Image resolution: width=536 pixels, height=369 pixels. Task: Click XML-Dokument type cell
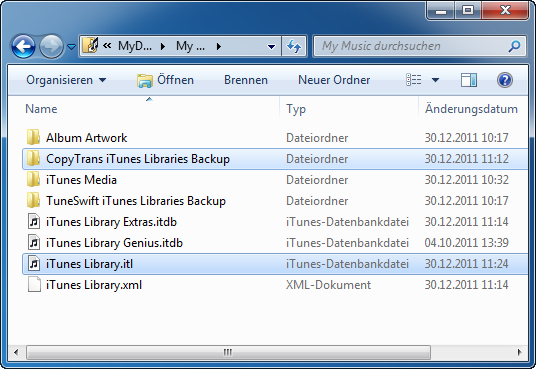point(329,285)
